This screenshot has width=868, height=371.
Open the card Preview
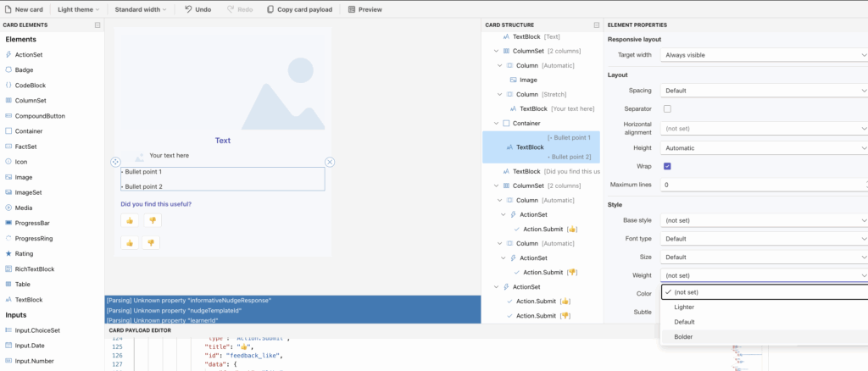tap(364, 9)
